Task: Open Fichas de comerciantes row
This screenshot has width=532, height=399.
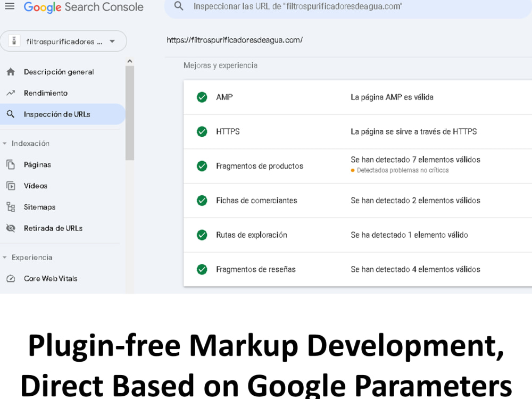Action: point(358,201)
